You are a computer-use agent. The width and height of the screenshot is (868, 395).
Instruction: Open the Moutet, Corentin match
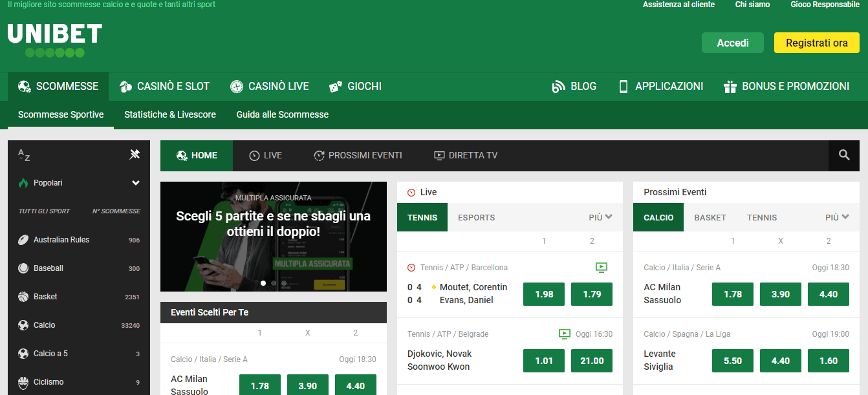473,287
